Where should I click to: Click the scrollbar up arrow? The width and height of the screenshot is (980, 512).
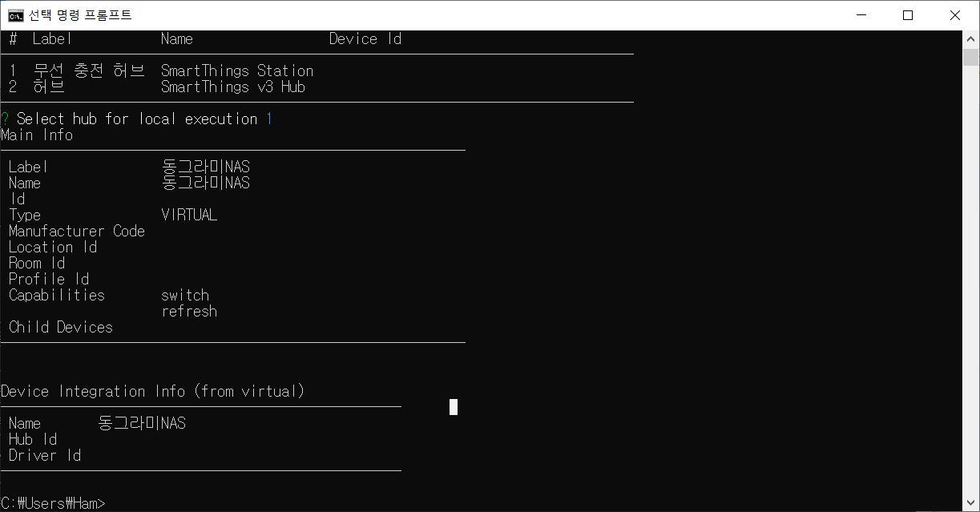[x=970, y=38]
